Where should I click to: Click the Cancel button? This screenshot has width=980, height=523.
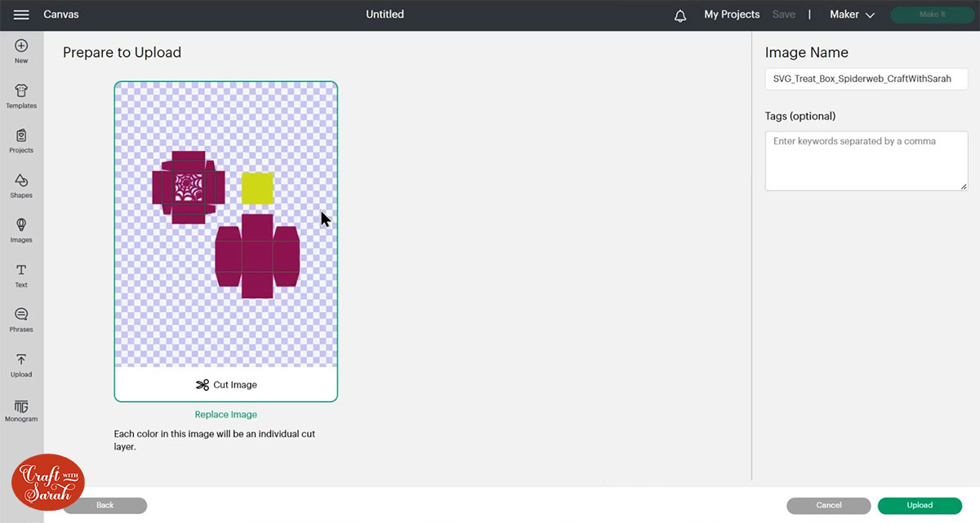click(x=829, y=505)
